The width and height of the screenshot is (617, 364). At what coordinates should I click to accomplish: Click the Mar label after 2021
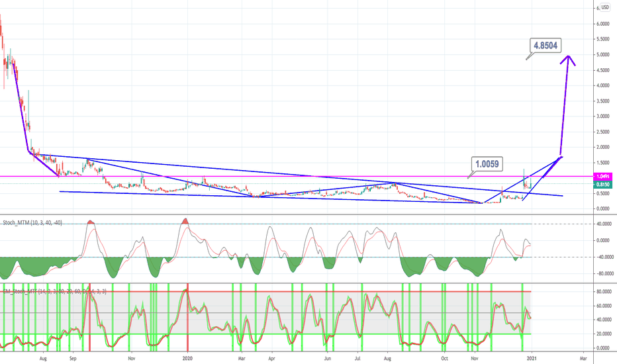coord(583,359)
